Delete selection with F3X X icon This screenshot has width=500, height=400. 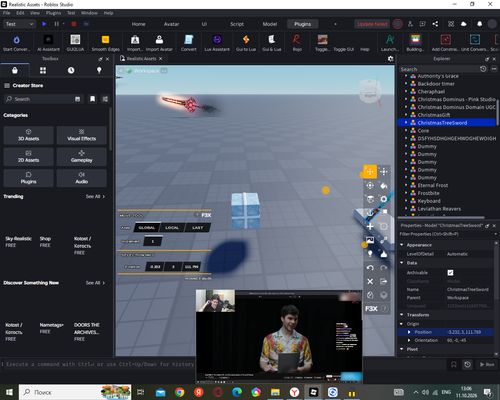[x=370, y=282]
